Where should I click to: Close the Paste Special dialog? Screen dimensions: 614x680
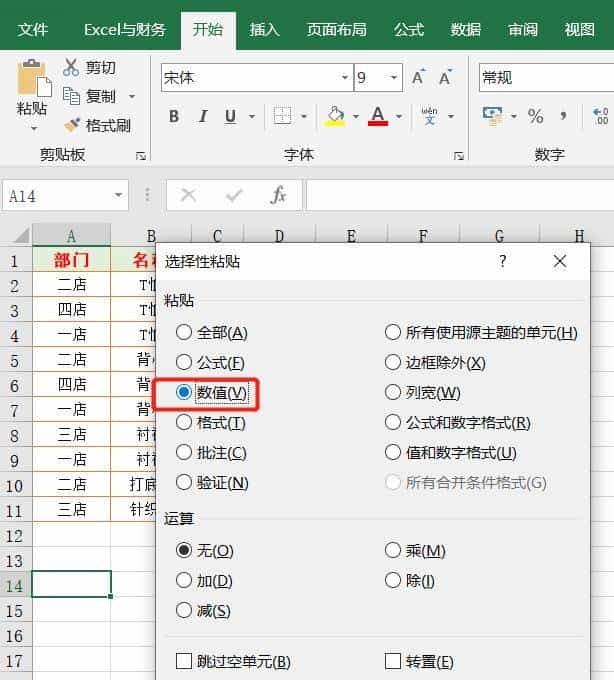pos(560,262)
